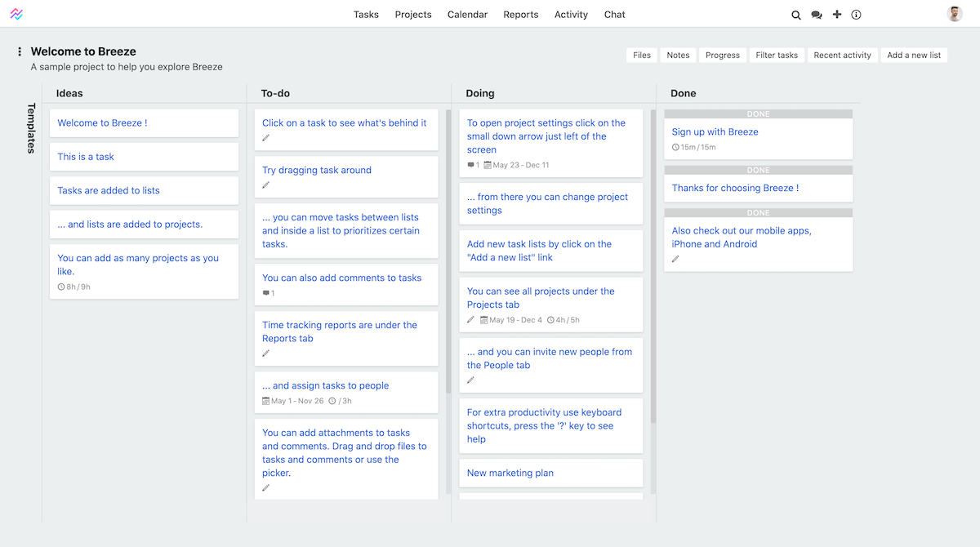The height and width of the screenshot is (547, 980).
Task: Click comment icon on 'open project settings' card
Action: [x=470, y=165]
